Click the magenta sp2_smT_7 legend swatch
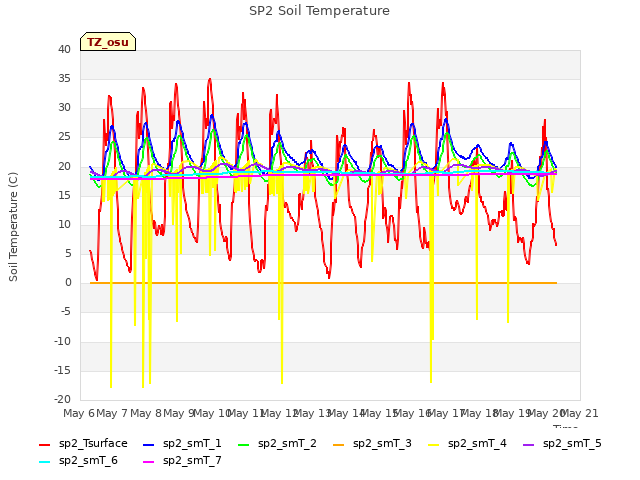The image size is (640, 480). coord(149,462)
